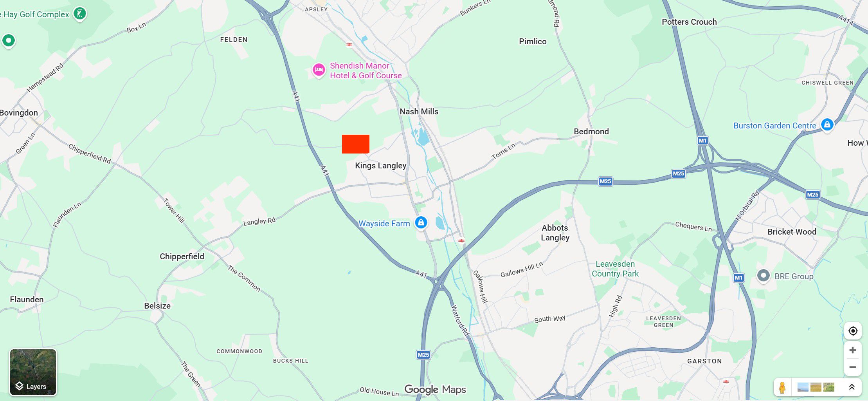Viewport: 868px width, 401px height.
Task: Click the Leavesden Country Park label
Action: tap(615, 269)
